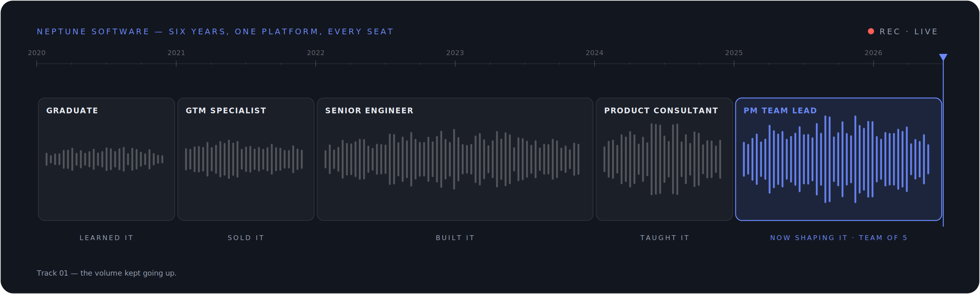Click the red REC indicator dot
Screen dimensions: 980x294
871,31
